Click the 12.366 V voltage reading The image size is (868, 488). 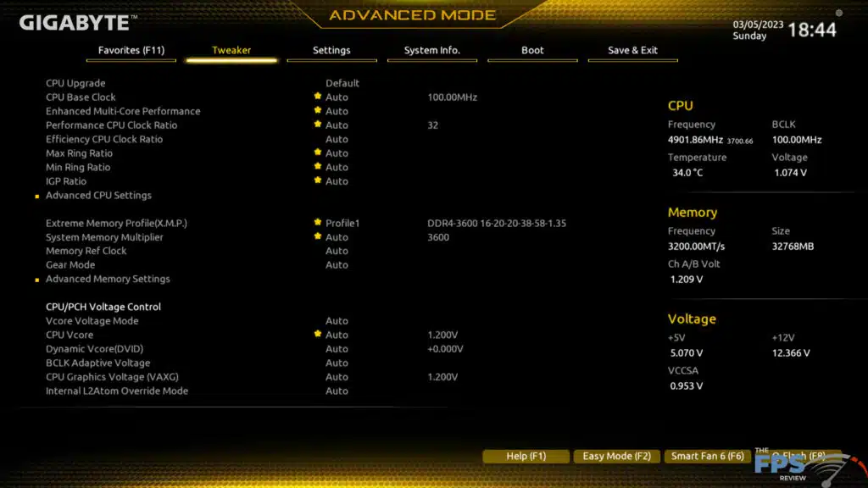[791, 353]
